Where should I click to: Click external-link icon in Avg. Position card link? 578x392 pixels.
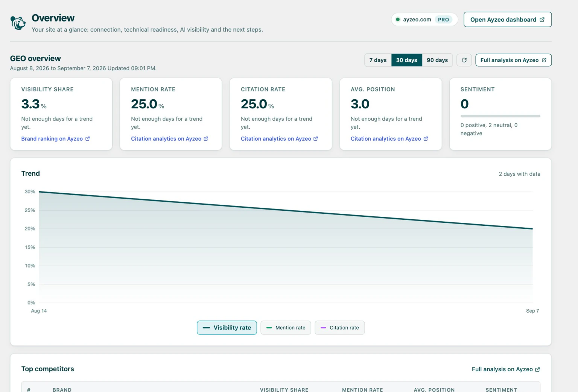coord(426,139)
